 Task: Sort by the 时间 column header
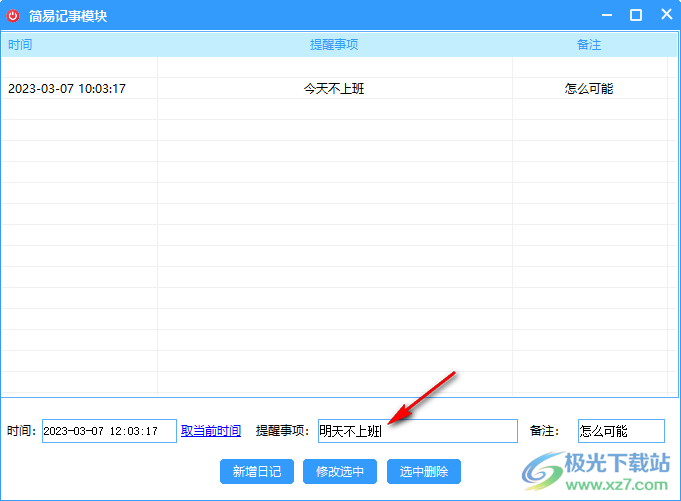(20, 45)
